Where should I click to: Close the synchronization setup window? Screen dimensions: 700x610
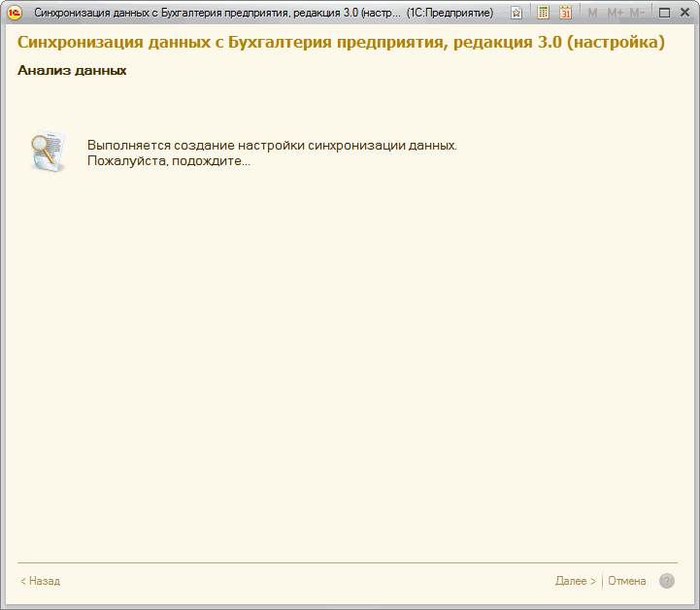coord(684,13)
